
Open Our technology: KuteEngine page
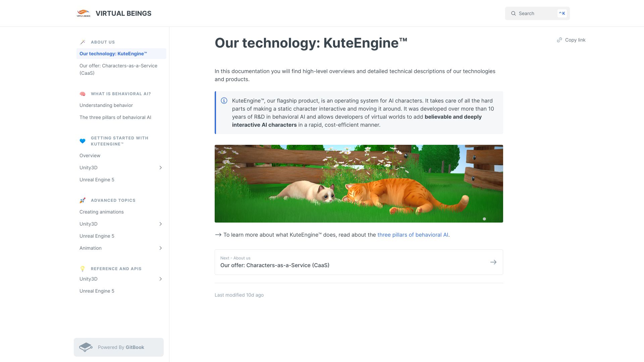tap(121, 54)
